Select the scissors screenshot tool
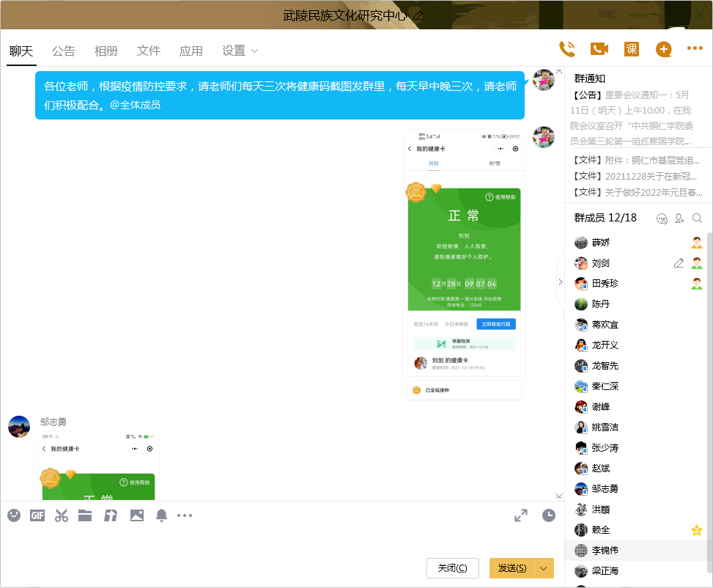The image size is (713, 588). (62, 515)
